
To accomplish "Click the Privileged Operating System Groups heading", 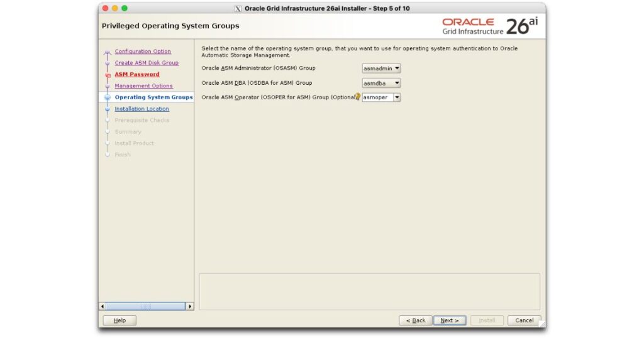I will pos(170,26).
